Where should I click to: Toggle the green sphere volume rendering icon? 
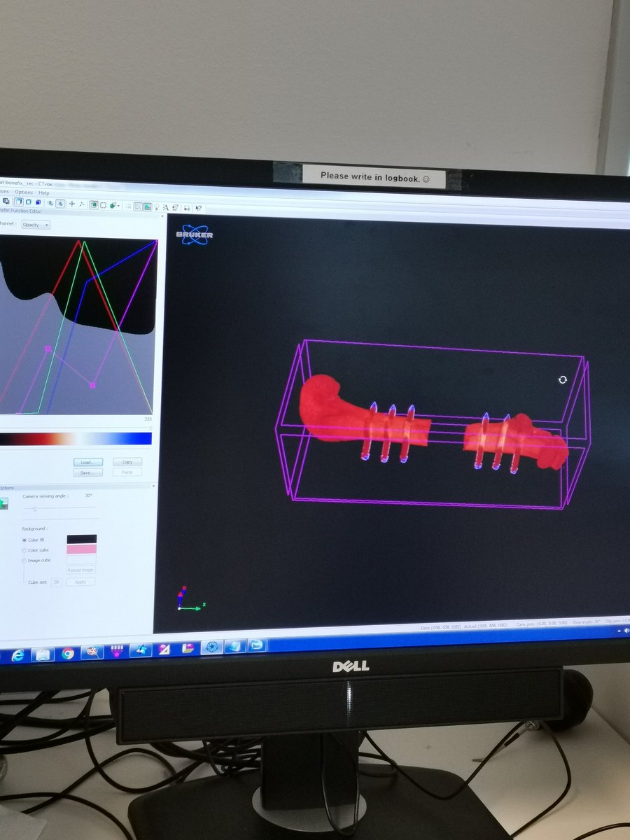(x=94, y=205)
